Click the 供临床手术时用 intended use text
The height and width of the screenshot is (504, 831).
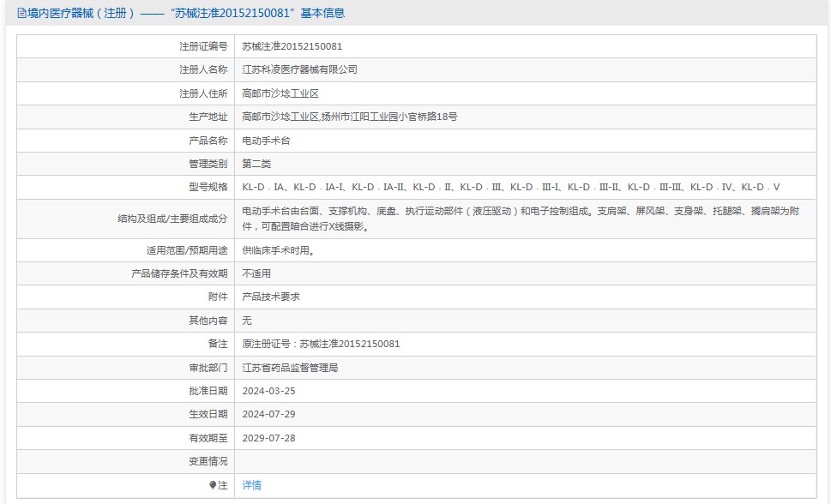click(278, 251)
